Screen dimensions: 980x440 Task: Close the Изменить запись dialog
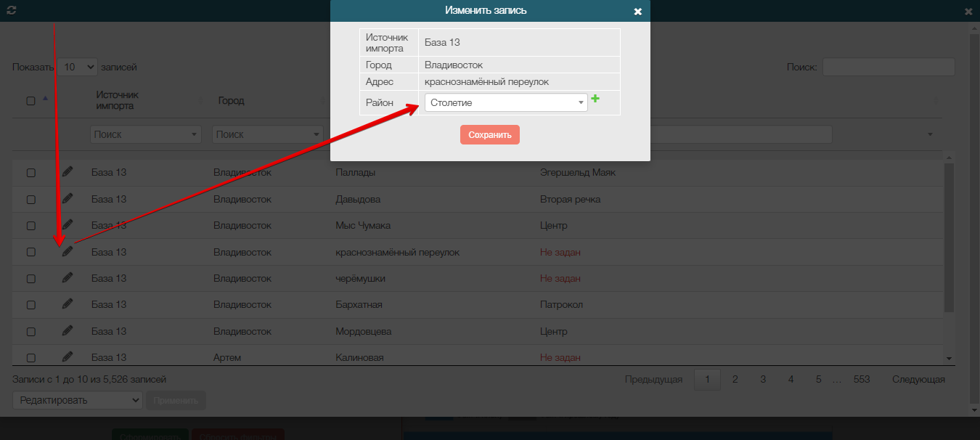tap(638, 12)
